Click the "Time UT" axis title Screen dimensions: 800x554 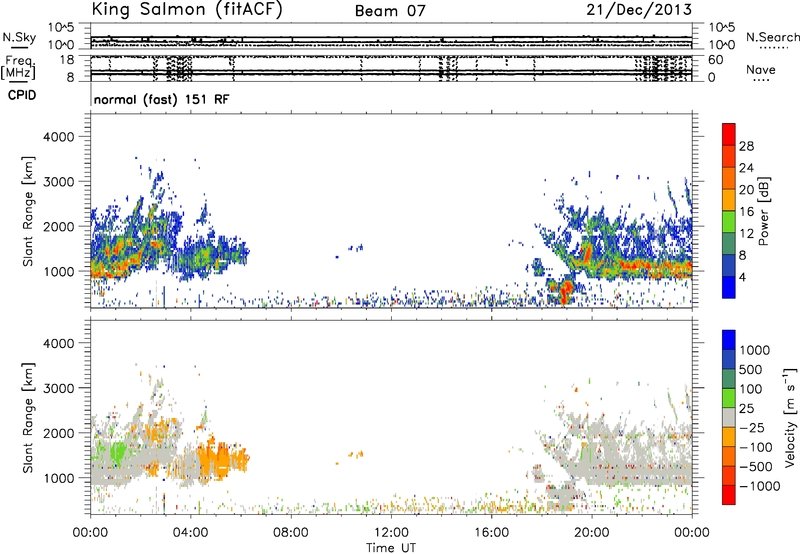[391, 548]
